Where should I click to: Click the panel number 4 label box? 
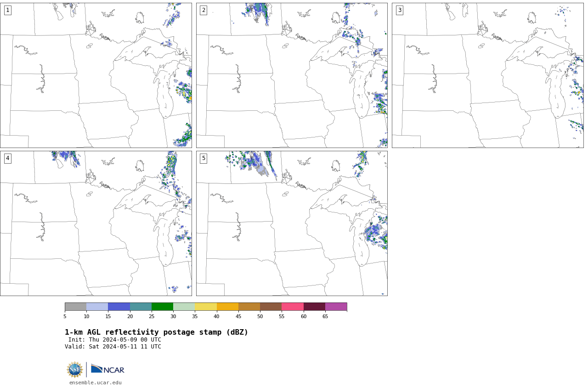tap(7, 158)
